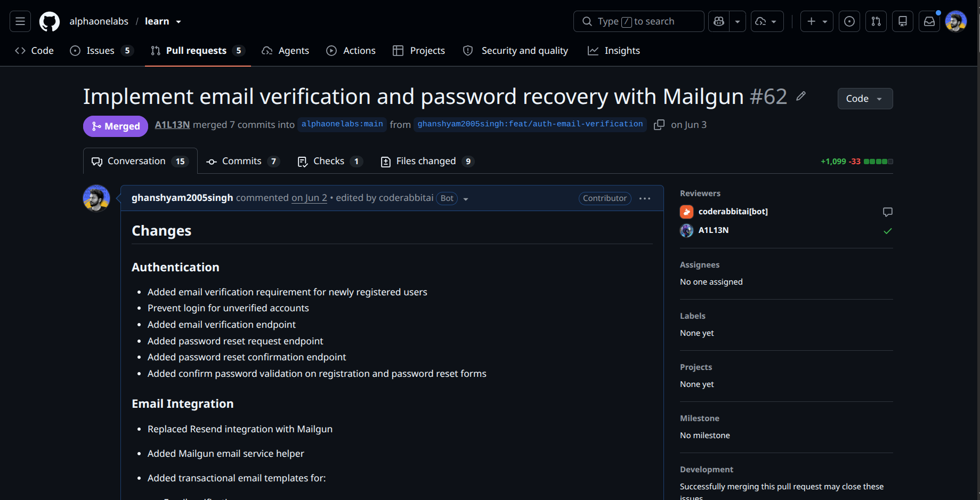View coderabbitai review comment icon

point(888,212)
